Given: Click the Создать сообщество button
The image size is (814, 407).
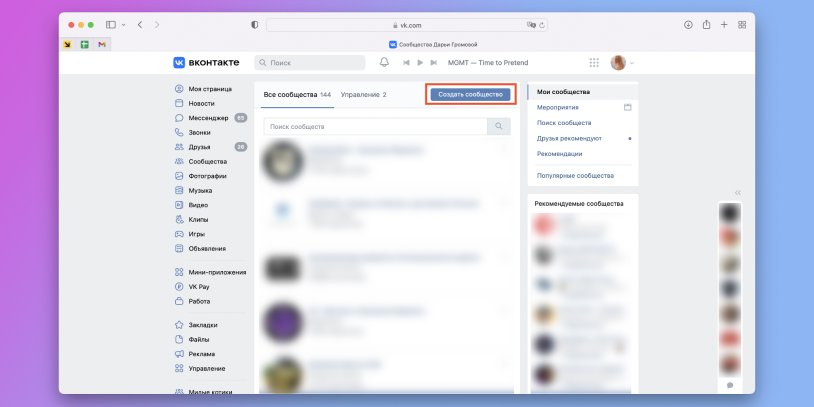Looking at the screenshot, I should (470, 94).
